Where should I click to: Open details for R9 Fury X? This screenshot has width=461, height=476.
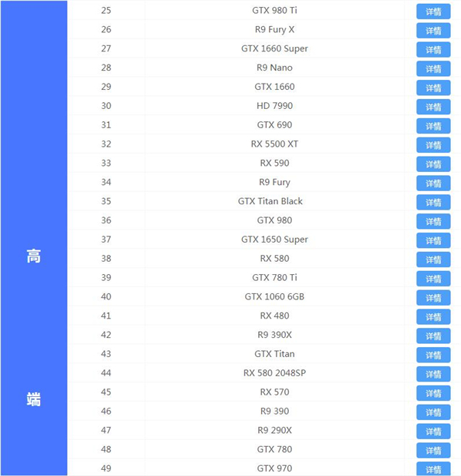click(x=433, y=31)
